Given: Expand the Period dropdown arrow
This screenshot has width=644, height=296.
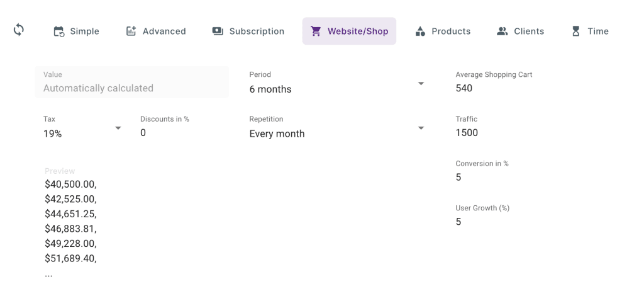Looking at the screenshot, I should [421, 84].
